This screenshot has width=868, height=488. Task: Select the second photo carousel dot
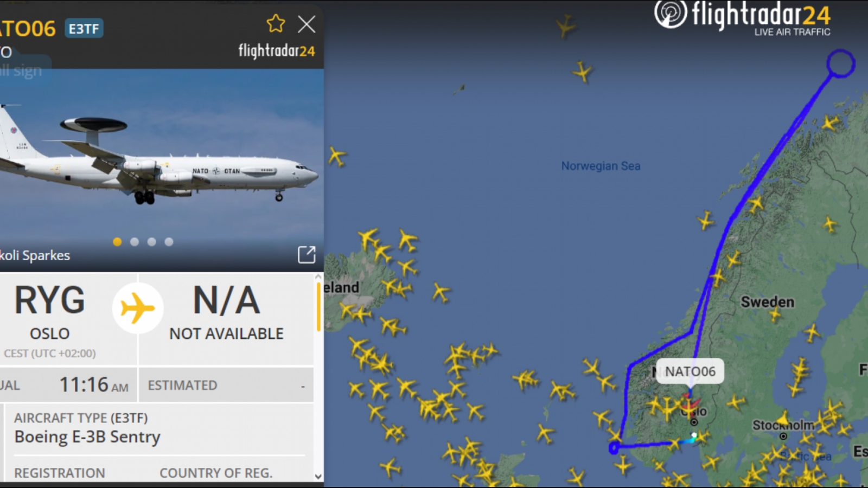pos(135,242)
